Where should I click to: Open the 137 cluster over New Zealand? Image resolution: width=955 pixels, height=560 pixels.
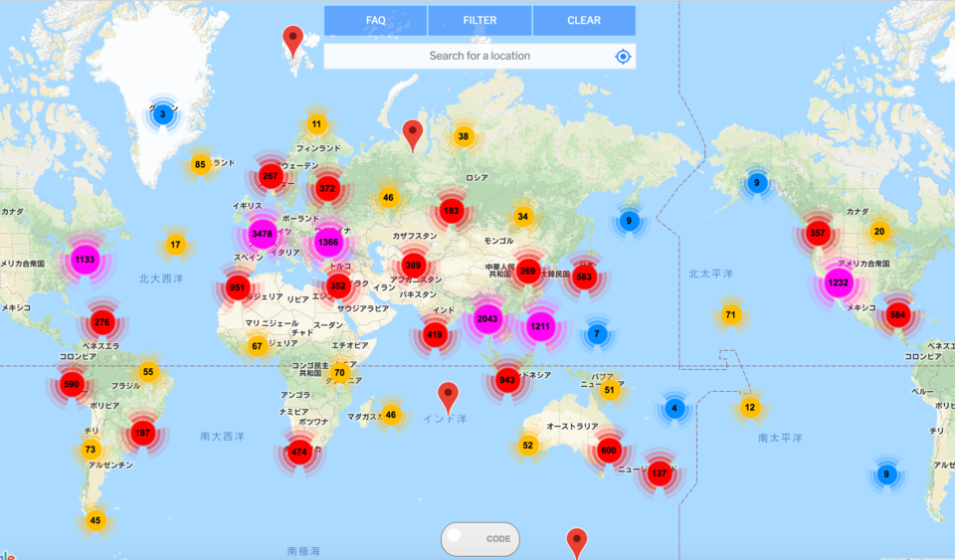659,473
